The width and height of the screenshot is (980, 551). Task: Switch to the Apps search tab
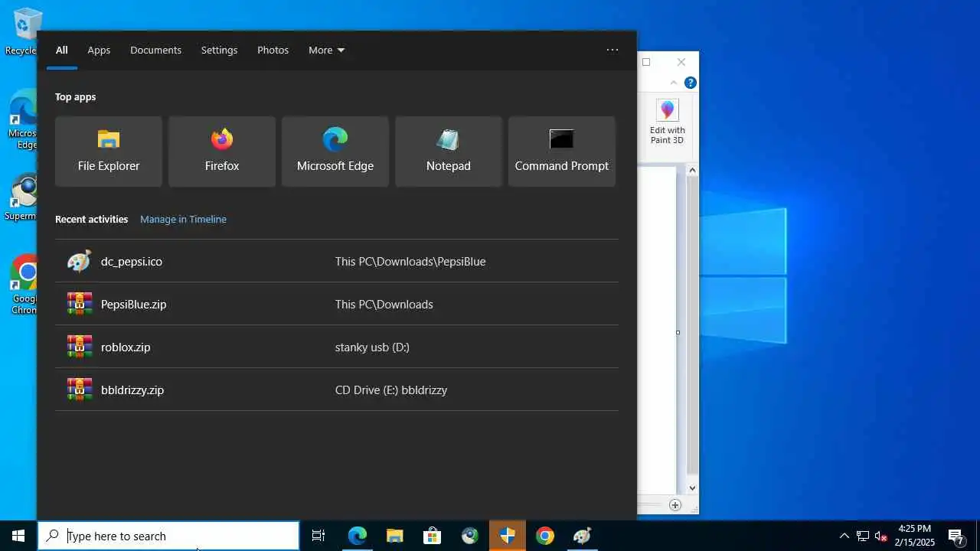tap(99, 51)
